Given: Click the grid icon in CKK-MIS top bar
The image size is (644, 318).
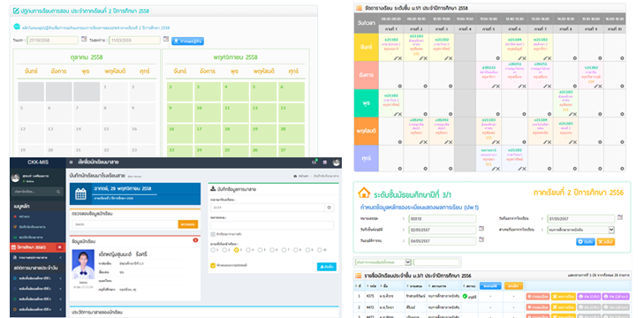Looking at the screenshot, I should (x=324, y=163).
